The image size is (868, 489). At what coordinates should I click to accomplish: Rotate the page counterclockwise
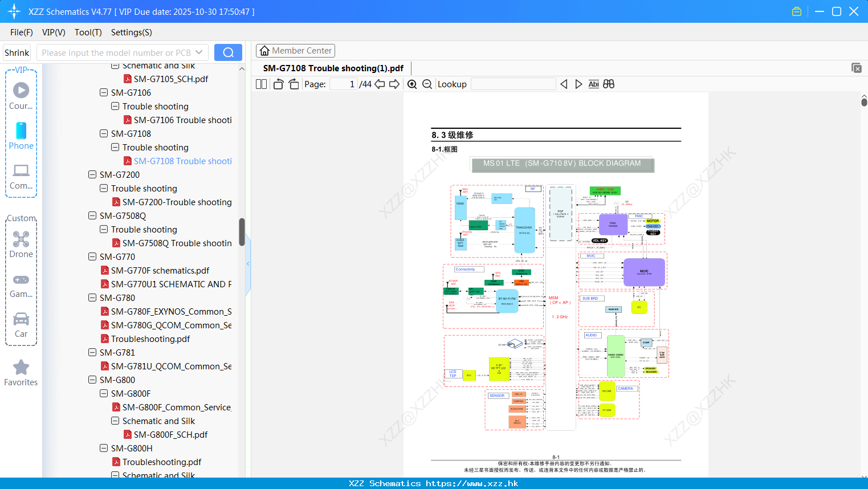(x=278, y=84)
